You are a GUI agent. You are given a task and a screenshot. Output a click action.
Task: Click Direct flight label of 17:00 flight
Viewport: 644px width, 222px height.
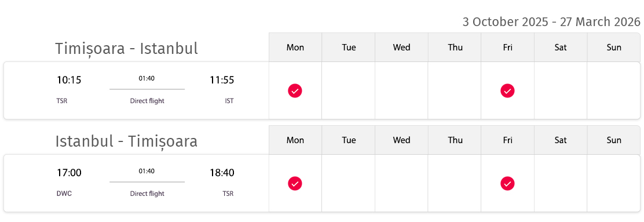click(x=147, y=194)
